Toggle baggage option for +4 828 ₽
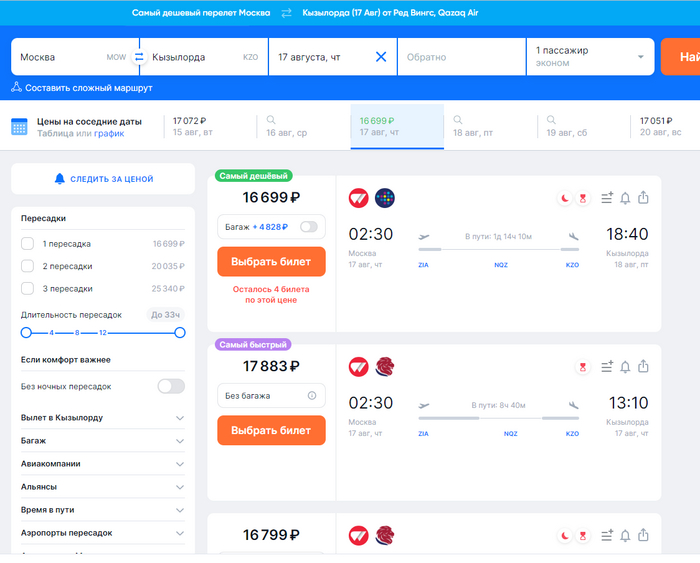The width and height of the screenshot is (700, 563). coord(308,227)
